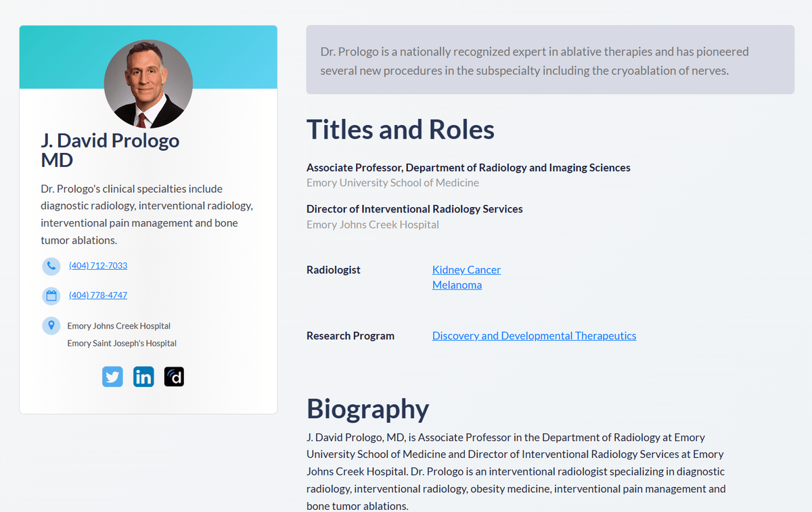Click the location pin icon
Image resolution: width=812 pixels, height=512 pixels.
click(x=51, y=325)
